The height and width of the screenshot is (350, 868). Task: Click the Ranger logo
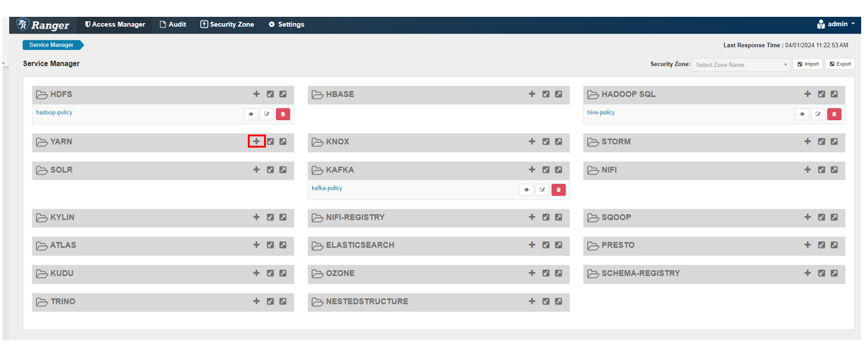coord(44,25)
